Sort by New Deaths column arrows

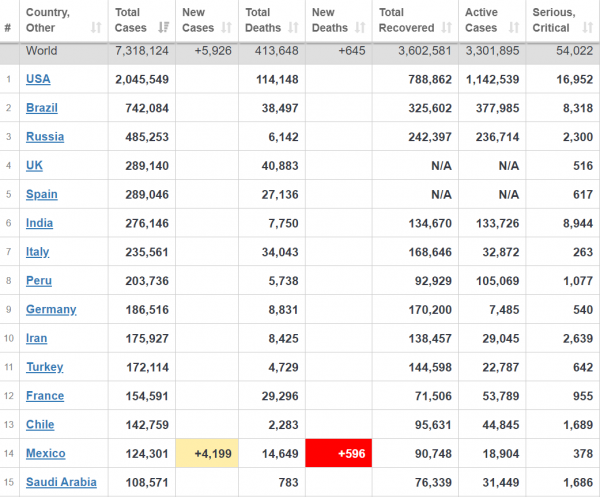360,28
